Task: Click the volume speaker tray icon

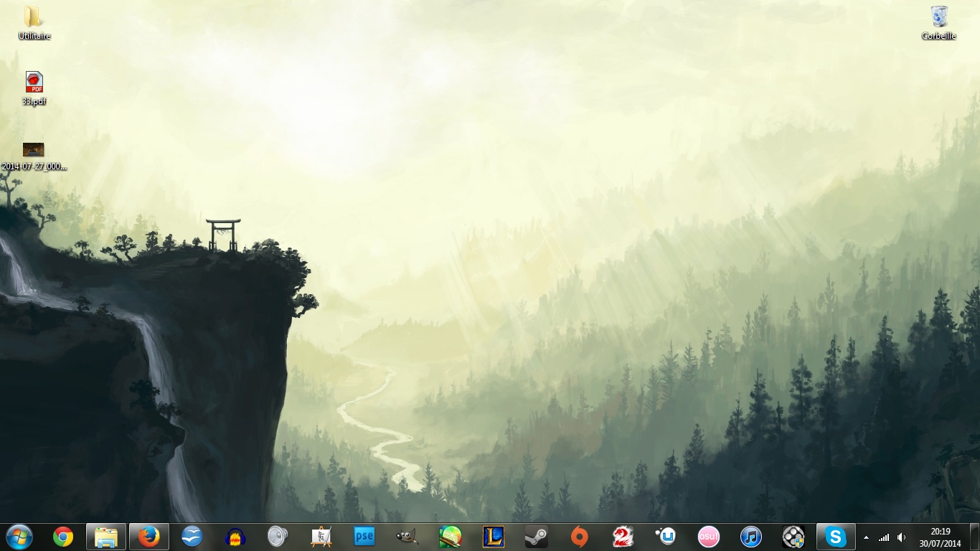Action: pos(901,537)
